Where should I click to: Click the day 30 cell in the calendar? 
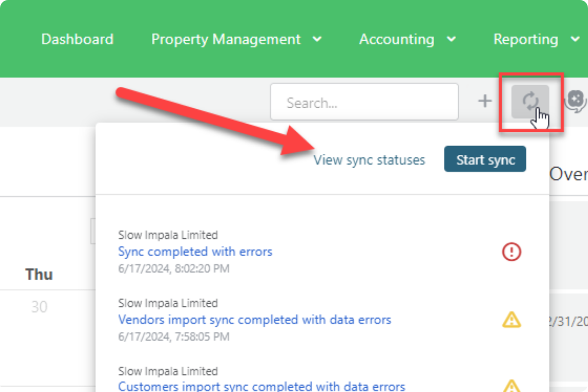pyautogui.click(x=40, y=307)
